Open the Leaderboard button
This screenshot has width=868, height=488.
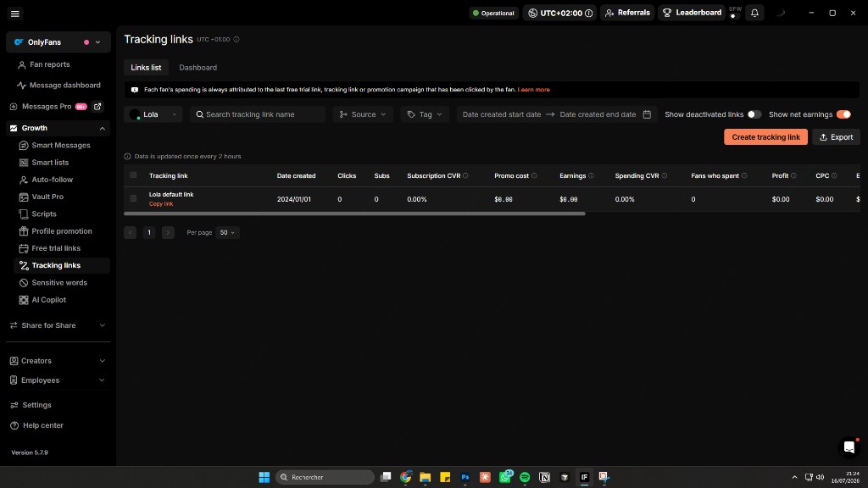coord(692,13)
